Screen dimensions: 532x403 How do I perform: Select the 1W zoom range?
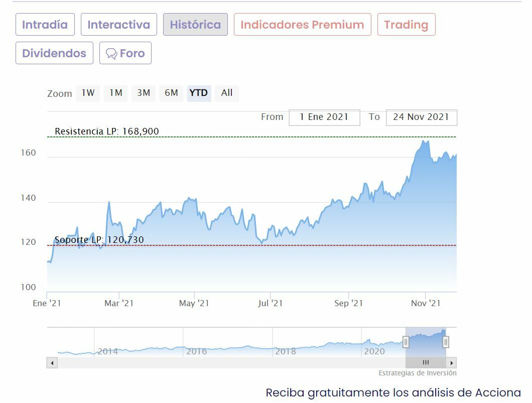pyautogui.click(x=88, y=93)
